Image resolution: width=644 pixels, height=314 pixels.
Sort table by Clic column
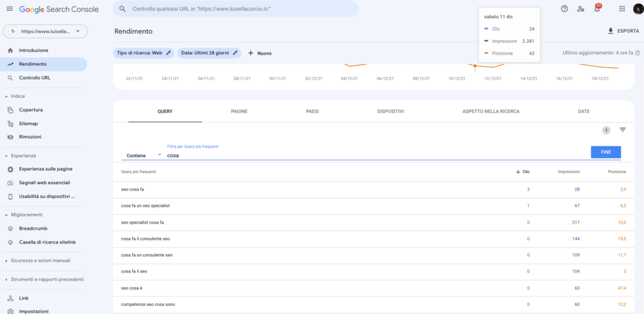pos(523,171)
